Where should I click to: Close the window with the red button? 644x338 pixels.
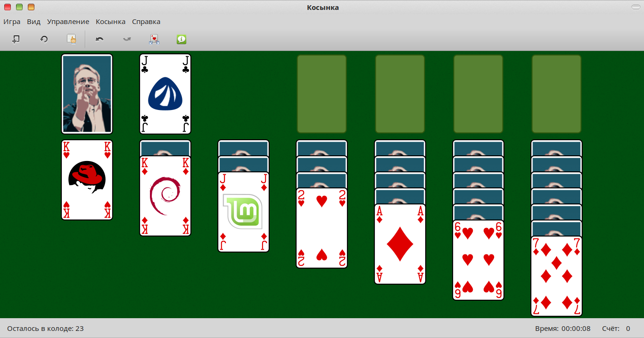coord(8,7)
